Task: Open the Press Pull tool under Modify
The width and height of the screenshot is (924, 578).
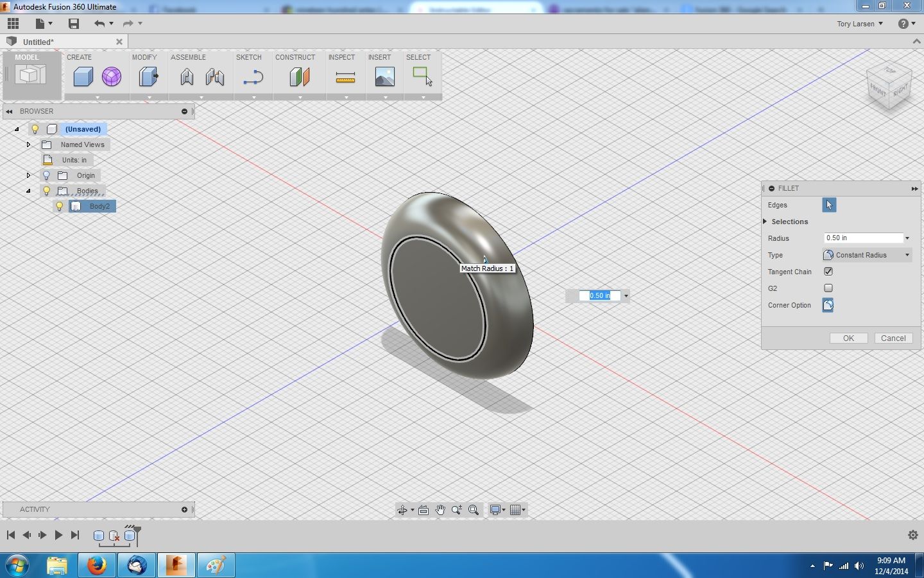Action: 148,77
